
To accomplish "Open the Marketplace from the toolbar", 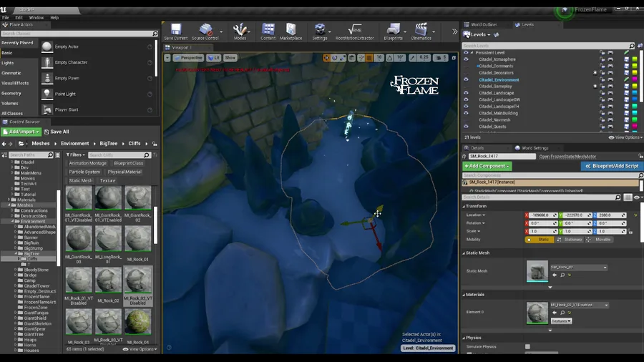I will [x=291, y=31].
